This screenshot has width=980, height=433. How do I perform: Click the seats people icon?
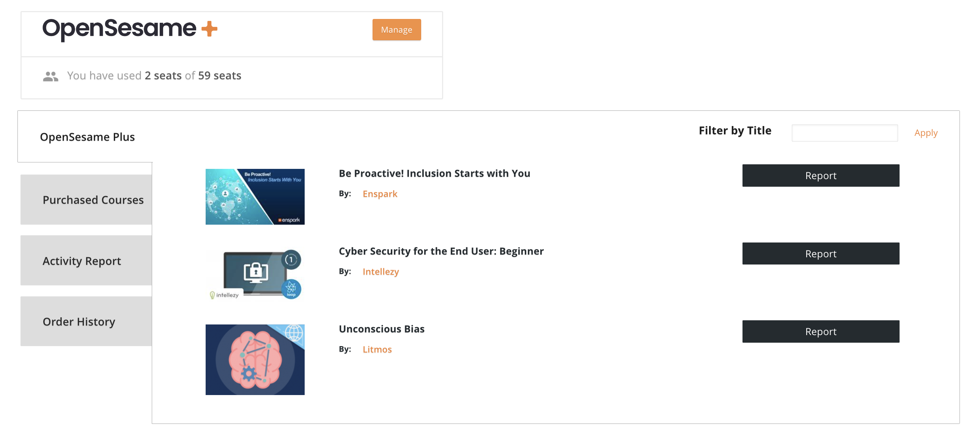(x=50, y=76)
